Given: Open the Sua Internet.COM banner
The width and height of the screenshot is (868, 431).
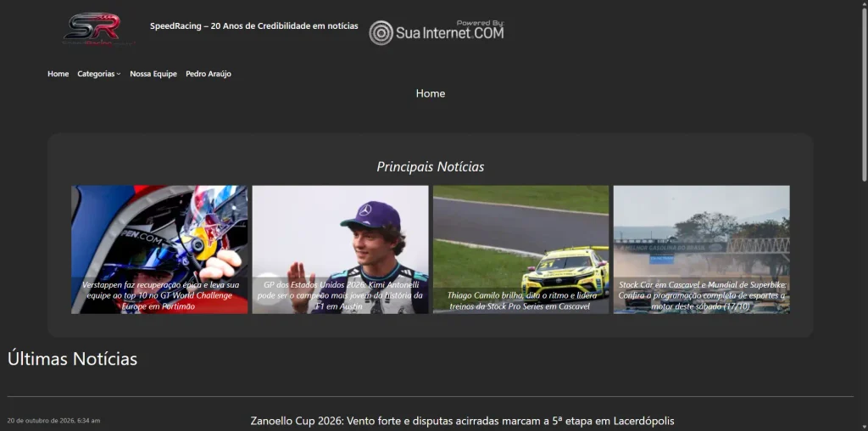Looking at the screenshot, I should [437, 32].
